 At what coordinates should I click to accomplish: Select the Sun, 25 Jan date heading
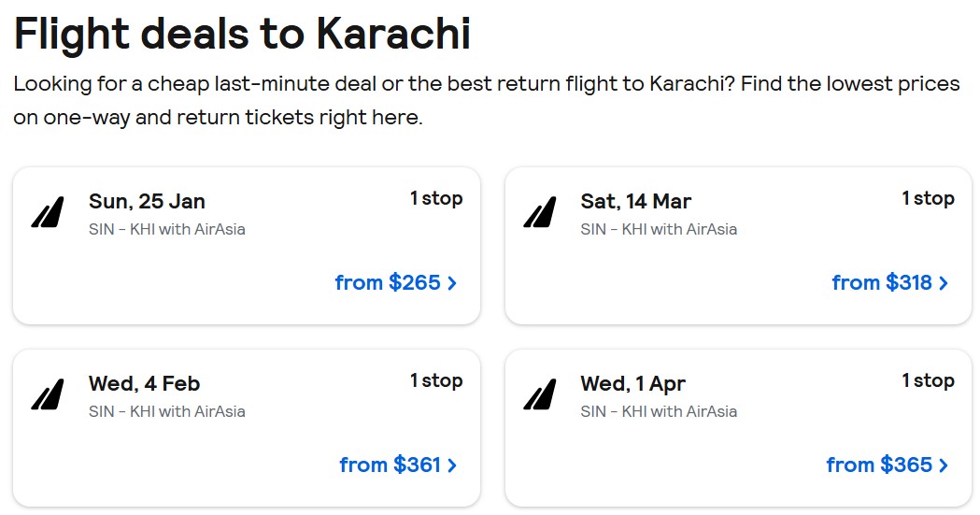point(147,201)
